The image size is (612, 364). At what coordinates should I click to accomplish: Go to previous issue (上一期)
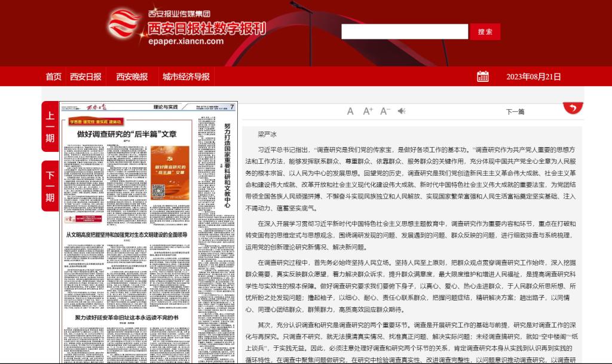(50, 127)
